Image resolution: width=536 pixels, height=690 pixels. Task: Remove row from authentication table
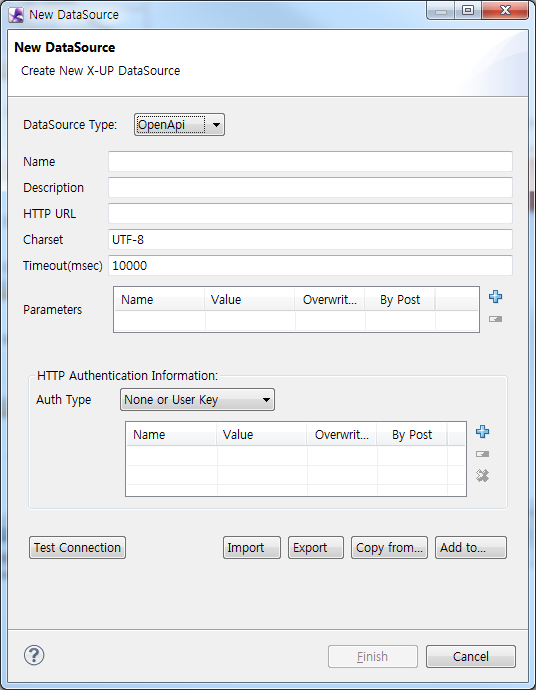483,454
